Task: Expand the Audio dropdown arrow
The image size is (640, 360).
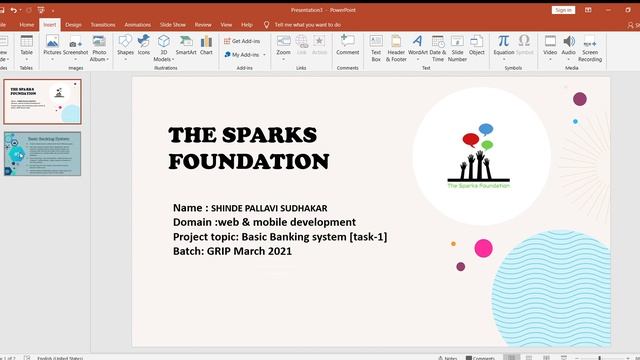Action: click(x=569, y=60)
